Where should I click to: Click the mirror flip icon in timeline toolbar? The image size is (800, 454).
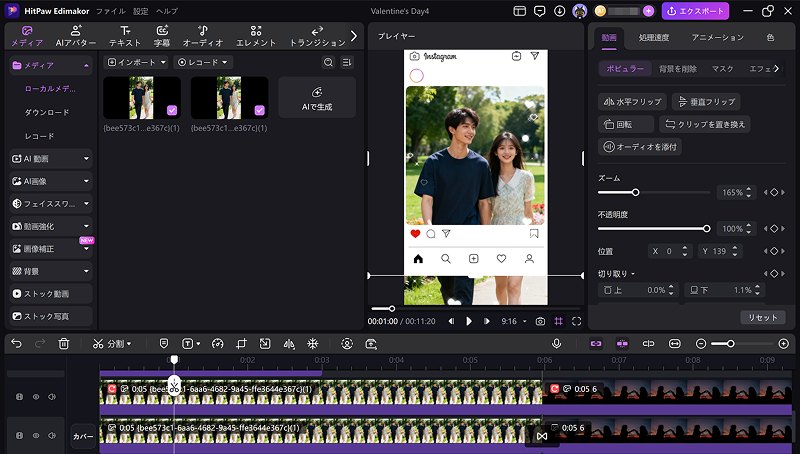pos(289,344)
